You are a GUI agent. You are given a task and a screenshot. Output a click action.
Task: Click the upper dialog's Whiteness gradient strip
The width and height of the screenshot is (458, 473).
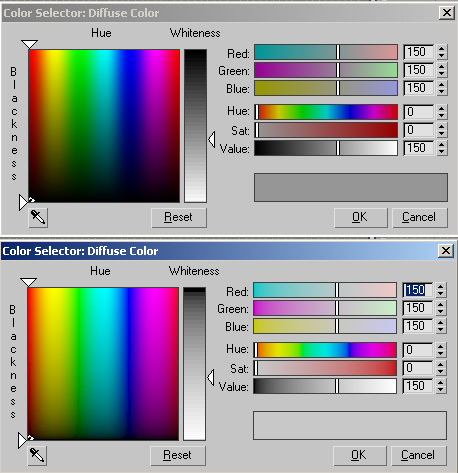point(196,126)
